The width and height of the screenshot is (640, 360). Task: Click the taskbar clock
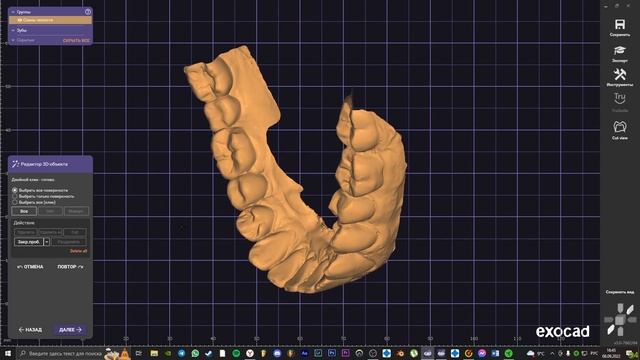[611, 353]
